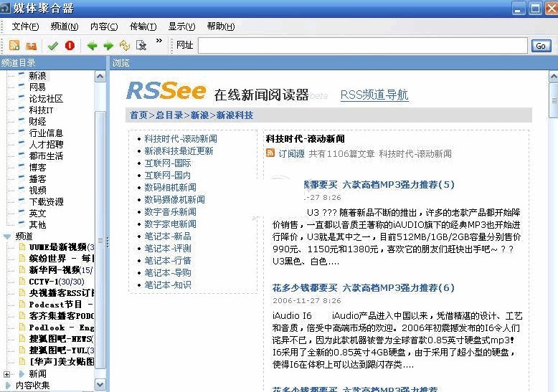Collapse the 频道 section triangle

6,236
